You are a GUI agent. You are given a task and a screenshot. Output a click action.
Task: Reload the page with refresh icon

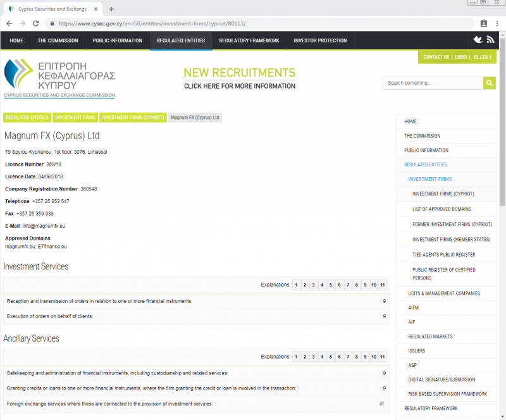pyautogui.click(x=36, y=23)
